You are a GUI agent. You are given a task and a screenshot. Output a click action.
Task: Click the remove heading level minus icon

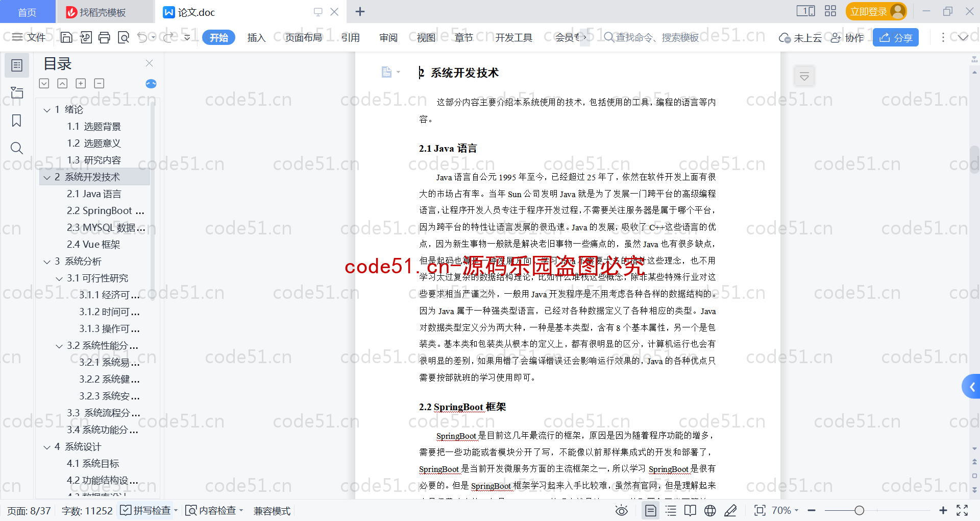(100, 83)
